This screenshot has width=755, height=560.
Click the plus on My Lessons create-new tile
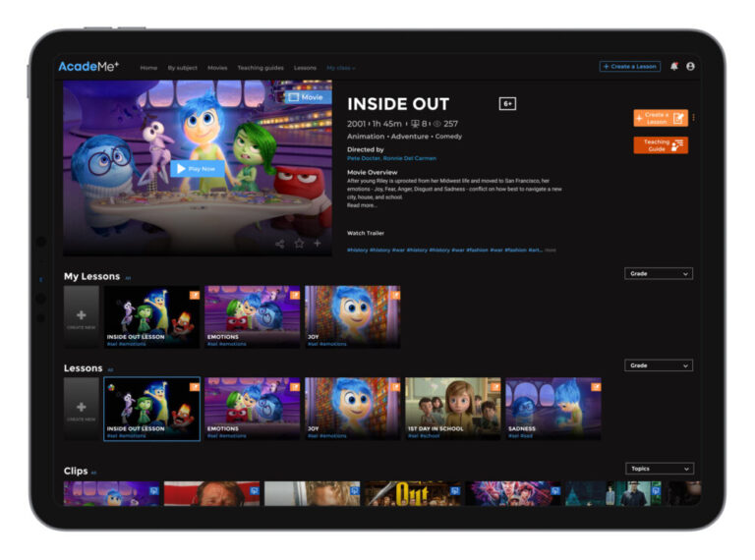tap(82, 315)
